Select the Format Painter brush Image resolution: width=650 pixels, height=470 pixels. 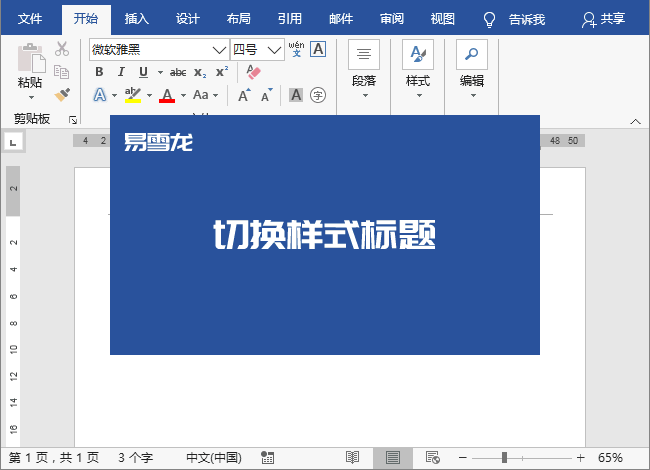(x=62, y=95)
